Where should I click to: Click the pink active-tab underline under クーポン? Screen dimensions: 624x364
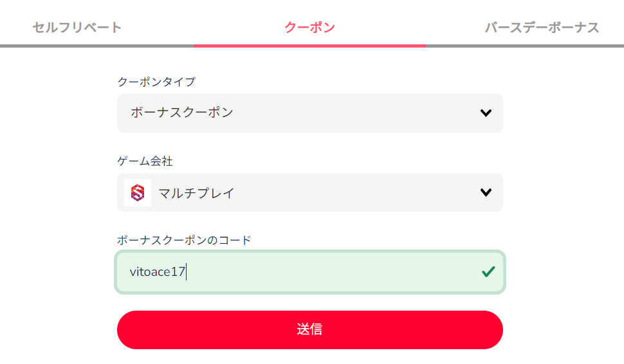[309, 46]
